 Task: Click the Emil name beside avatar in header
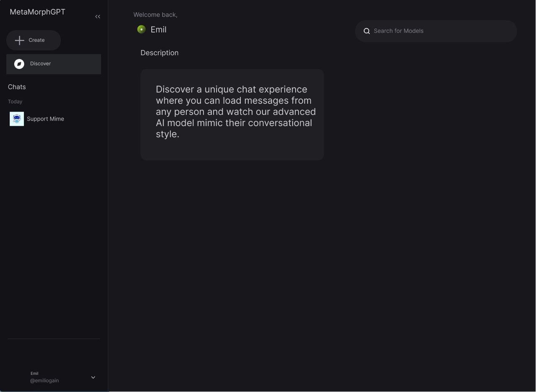pos(158,30)
